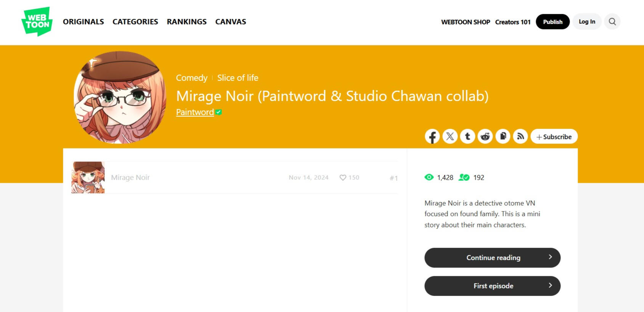Open the RSS feed icon
644x312 pixels.
[520, 137]
